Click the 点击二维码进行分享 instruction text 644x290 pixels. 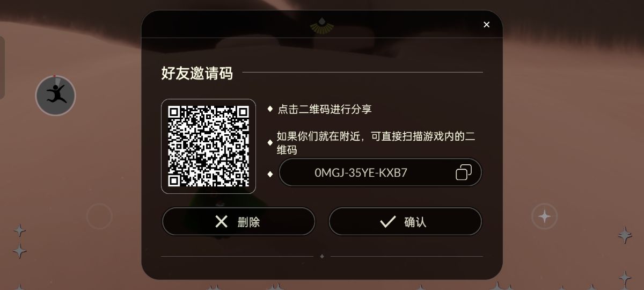[x=325, y=109]
